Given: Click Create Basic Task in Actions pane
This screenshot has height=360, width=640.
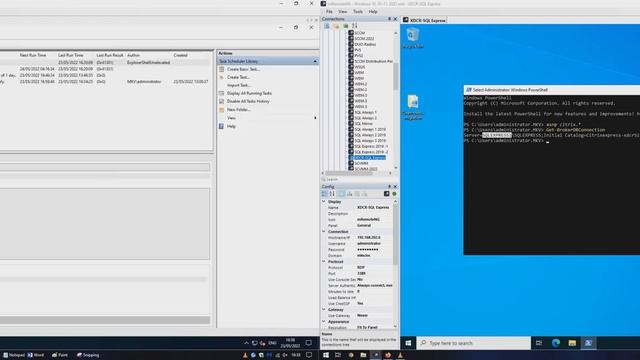Looking at the screenshot, I should 243,69.
